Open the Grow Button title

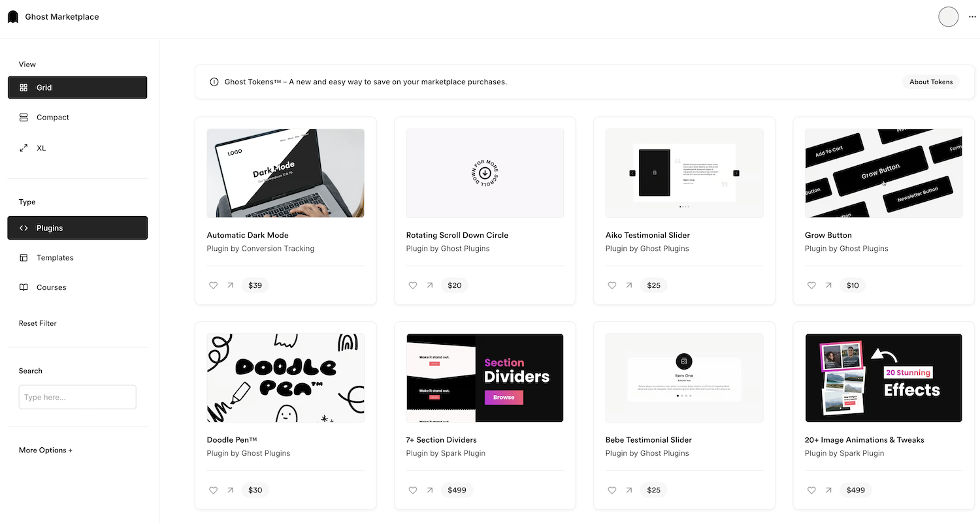tap(828, 235)
